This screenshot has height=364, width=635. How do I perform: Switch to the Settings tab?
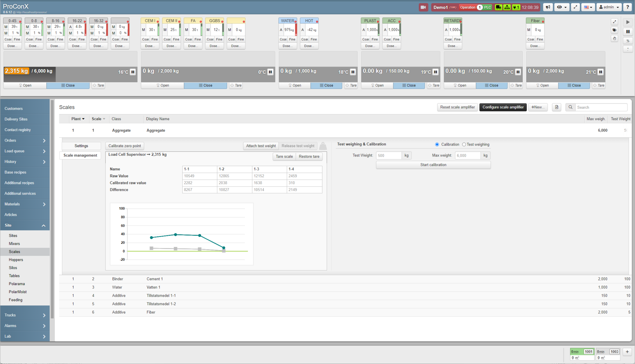pos(81,146)
